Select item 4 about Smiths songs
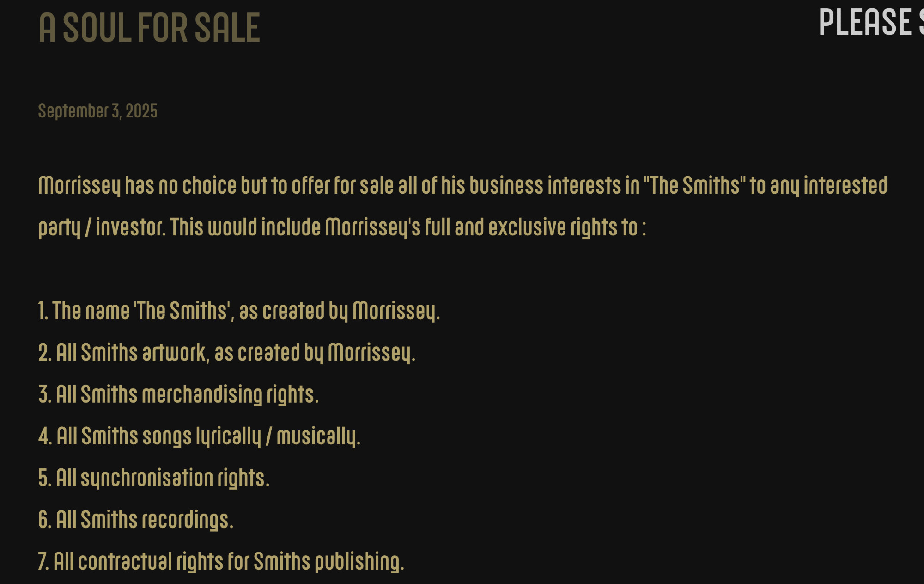This screenshot has height=584, width=924. pyautogui.click(x=199, y=436)
